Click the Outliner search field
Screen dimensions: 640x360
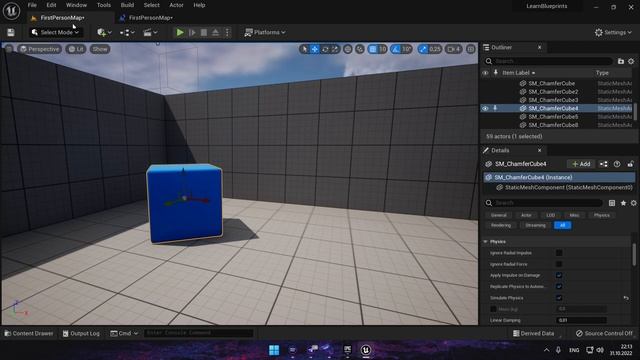tap(549, 61)
